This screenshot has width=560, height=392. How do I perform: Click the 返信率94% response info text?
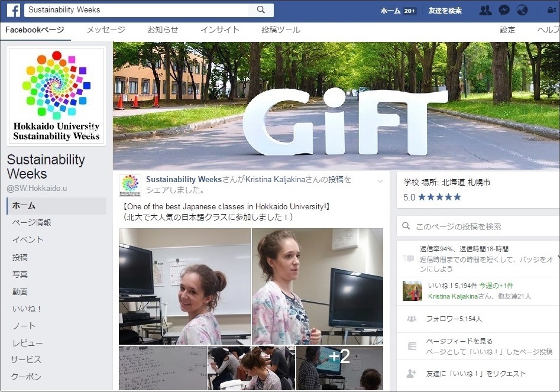(464, 249)
